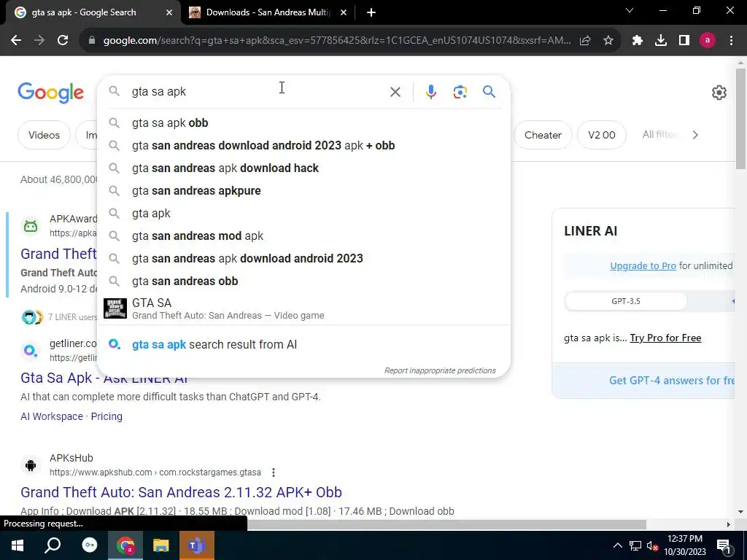Viewport: 747px width, 560px height.
Task: Click inside the search query field
Action: click(x=258, y=92)
